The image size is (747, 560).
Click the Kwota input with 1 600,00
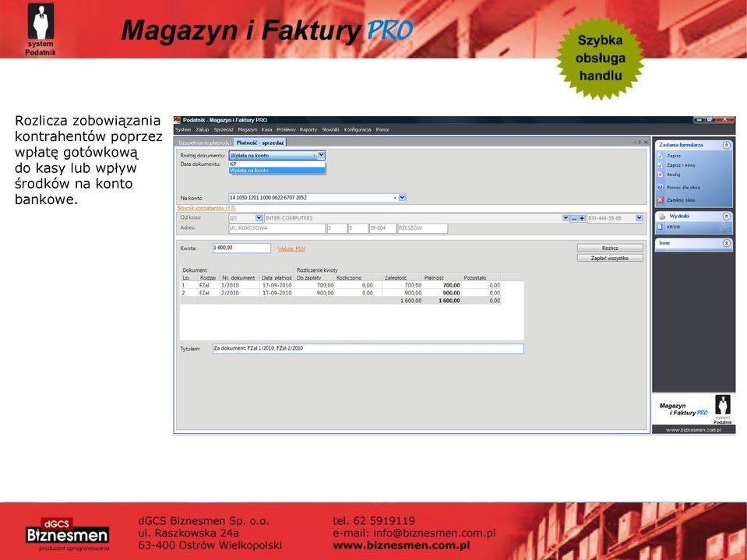click(x=241, y=248)
